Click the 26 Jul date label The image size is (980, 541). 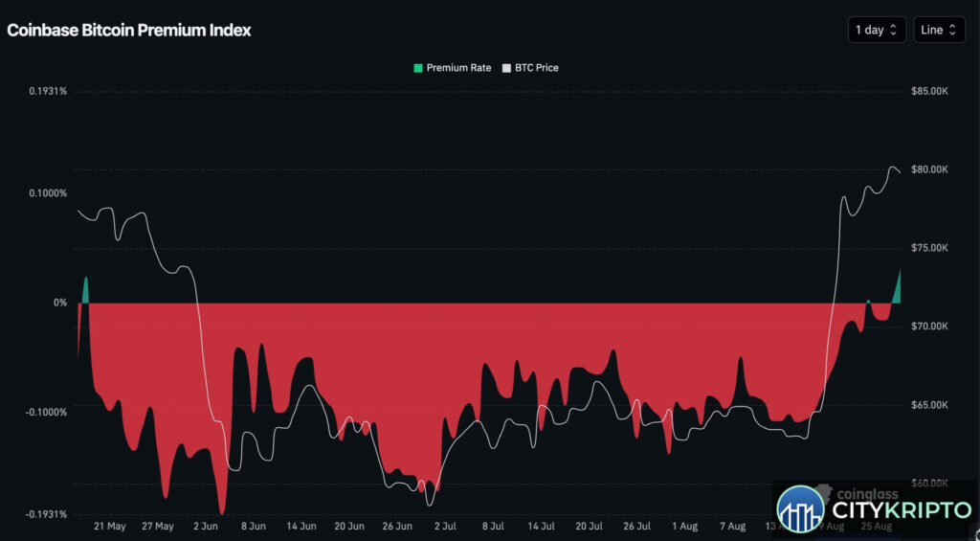coord(636,527)
